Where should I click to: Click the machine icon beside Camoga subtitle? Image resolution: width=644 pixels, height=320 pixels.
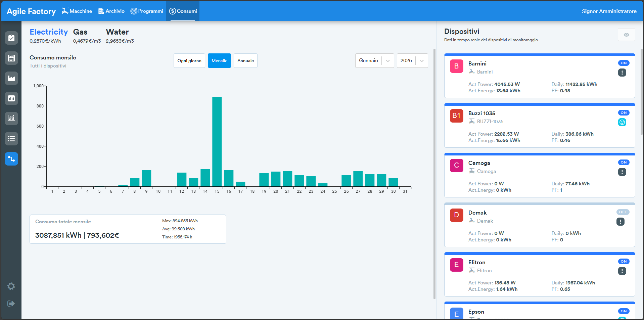point(472,171)
